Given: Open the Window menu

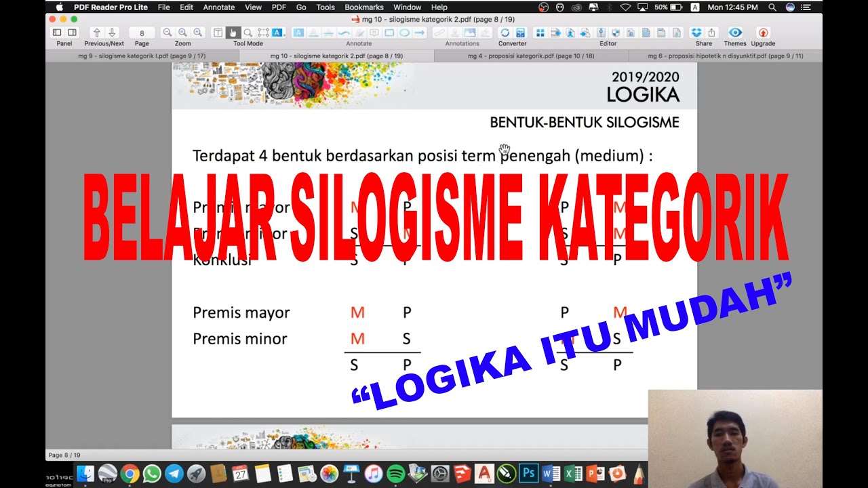Looking at the screenshot, I should [408, 7].
